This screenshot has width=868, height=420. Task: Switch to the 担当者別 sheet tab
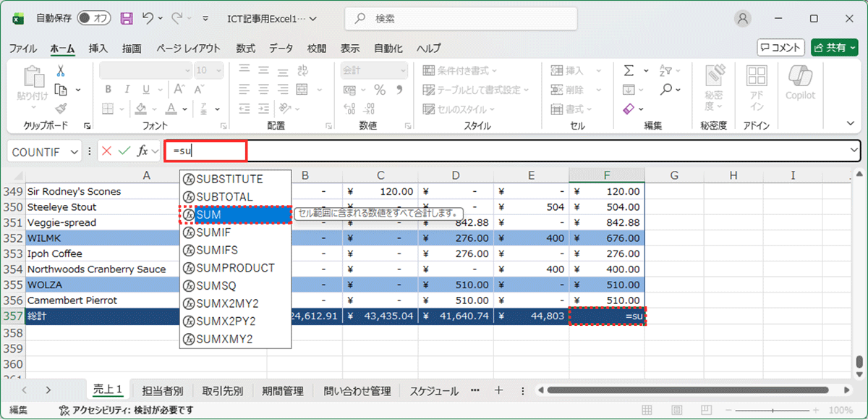point(162,391)
